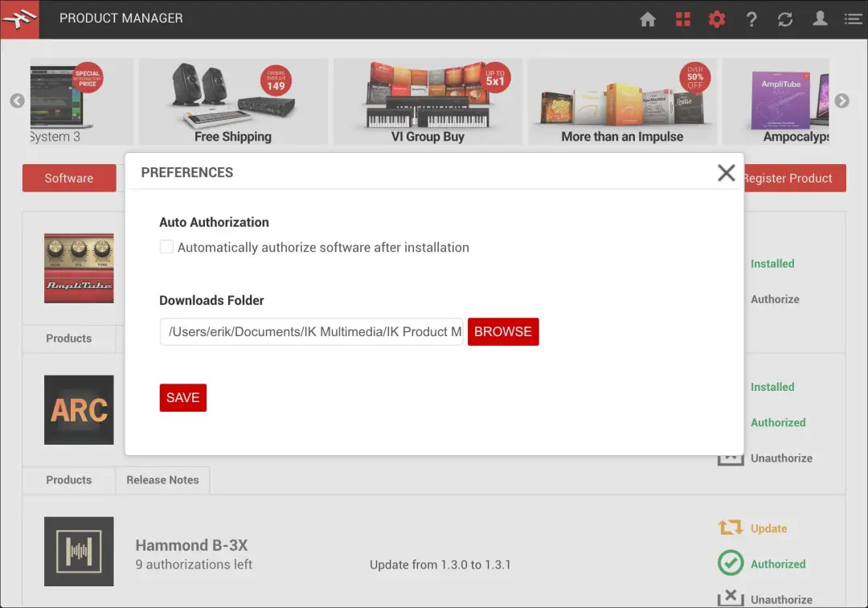
Task: Open the Free Shipping promo banner
Action: (233, 102)
